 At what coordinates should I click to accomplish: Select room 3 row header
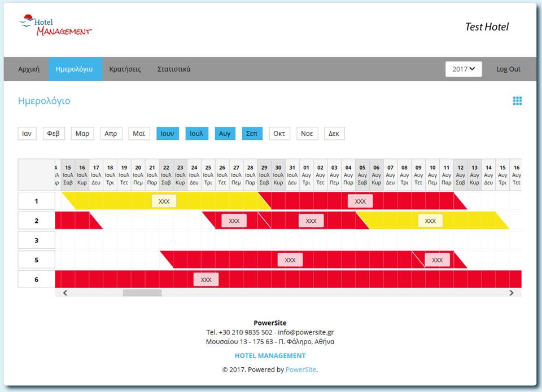pos(36,240)
